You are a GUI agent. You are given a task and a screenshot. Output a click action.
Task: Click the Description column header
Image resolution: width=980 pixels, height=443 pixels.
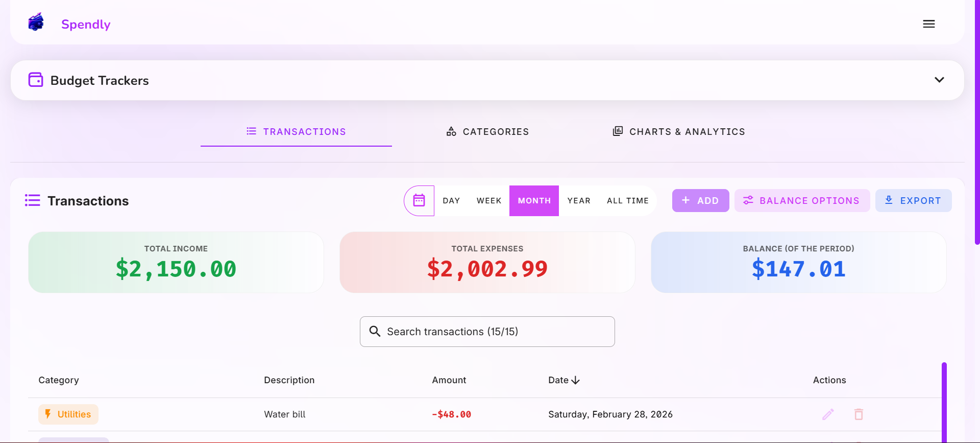click(289, 380)
